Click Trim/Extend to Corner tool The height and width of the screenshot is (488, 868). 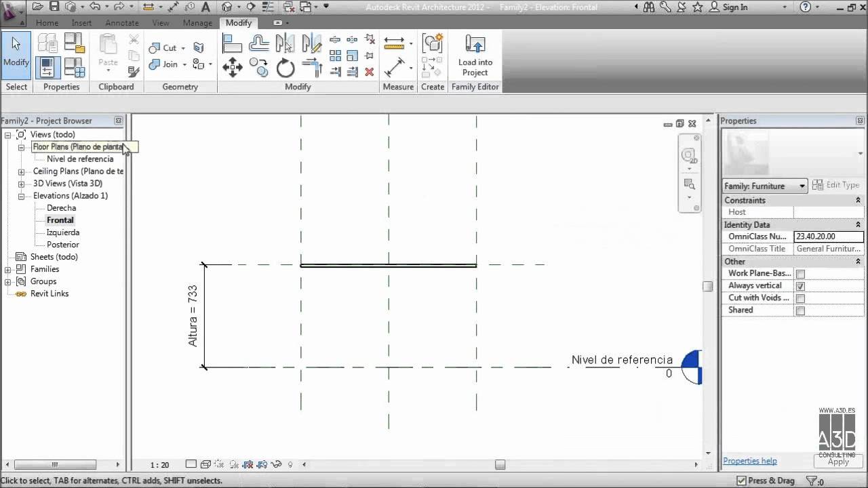coord(311,68)
